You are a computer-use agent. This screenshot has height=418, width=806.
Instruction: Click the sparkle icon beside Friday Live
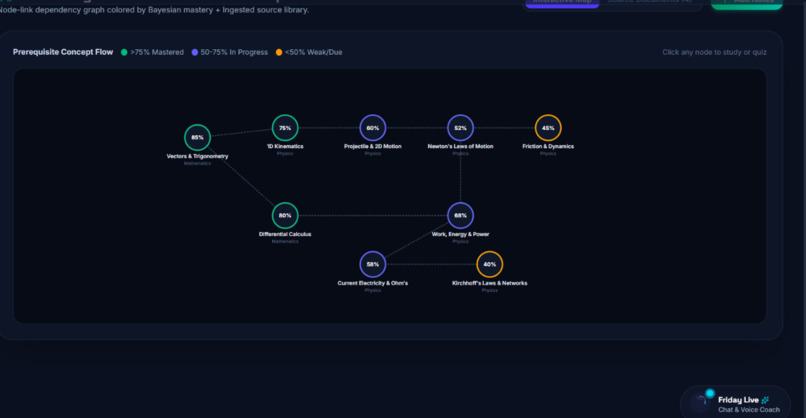765,399
